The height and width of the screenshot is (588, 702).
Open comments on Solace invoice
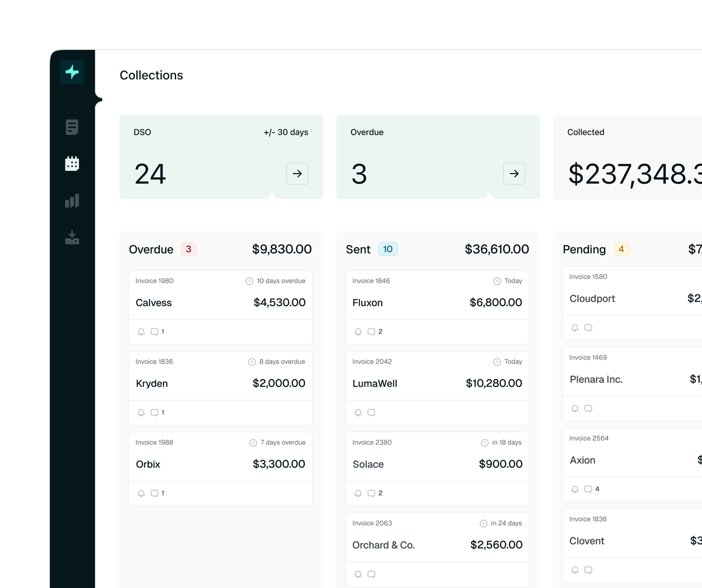click(x=371, y=493)
